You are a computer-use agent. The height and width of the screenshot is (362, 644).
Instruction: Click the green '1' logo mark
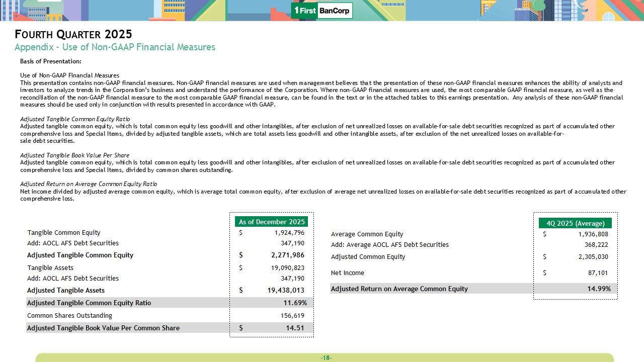(x=297, y=11)
